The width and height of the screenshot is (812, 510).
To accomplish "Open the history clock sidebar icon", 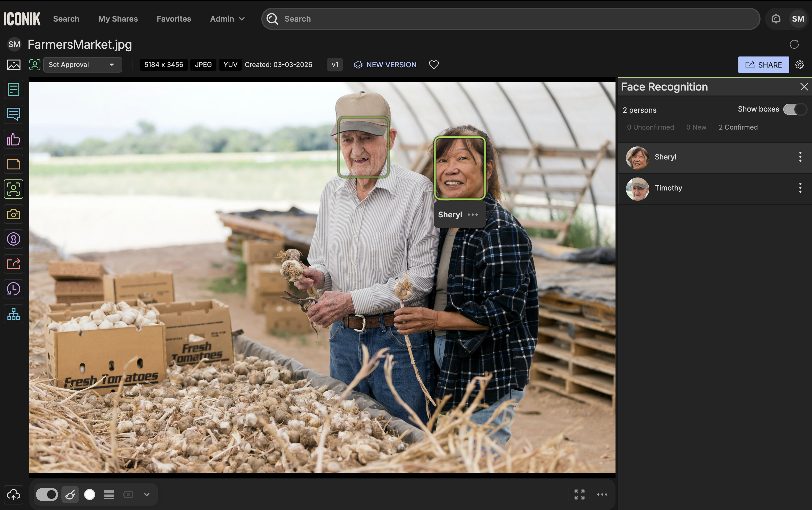I will [x=14, y=289].
